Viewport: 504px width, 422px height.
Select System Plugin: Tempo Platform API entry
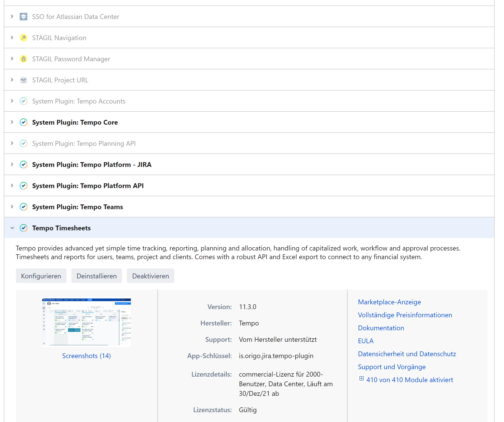(88, 186)
